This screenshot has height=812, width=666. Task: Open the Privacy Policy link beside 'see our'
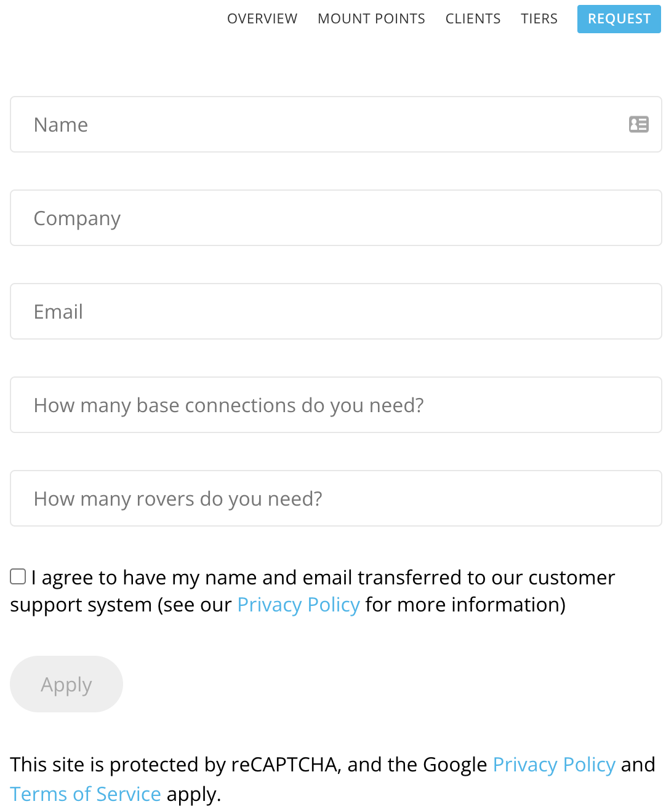(299, 605)
